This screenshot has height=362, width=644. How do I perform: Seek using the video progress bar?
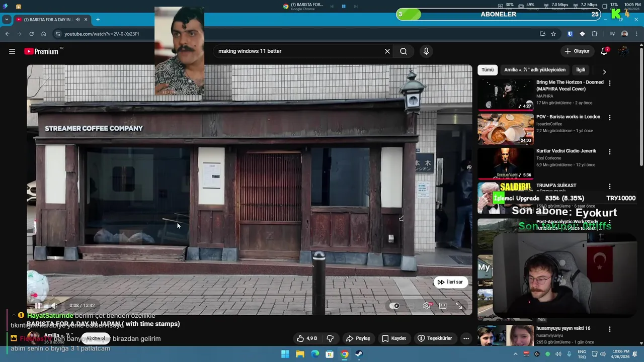[250, 296]
